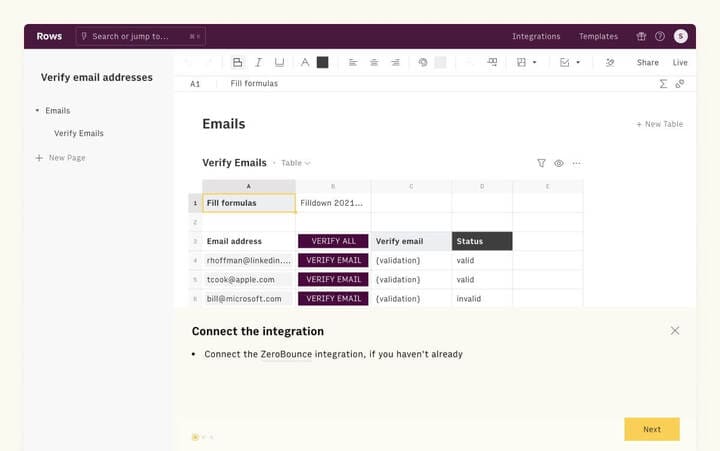Close the Connect the integration panel
This screenshot has width=720, height=451.
coord(675,331)
